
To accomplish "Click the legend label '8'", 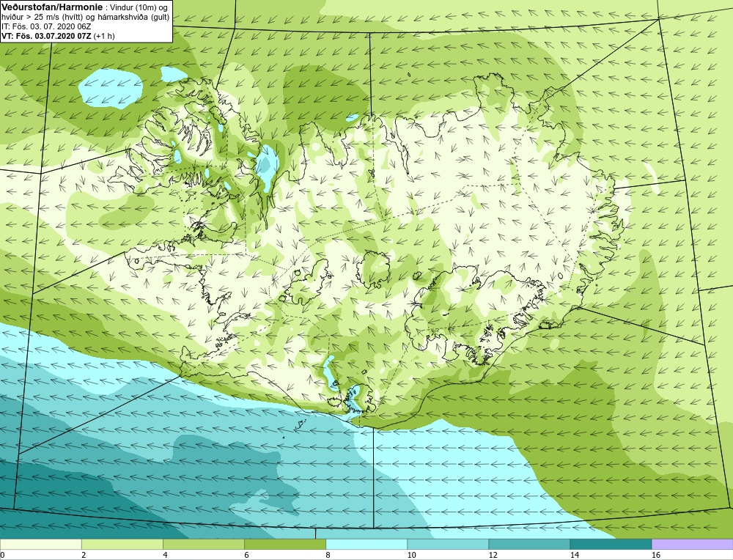I will 328,555.
